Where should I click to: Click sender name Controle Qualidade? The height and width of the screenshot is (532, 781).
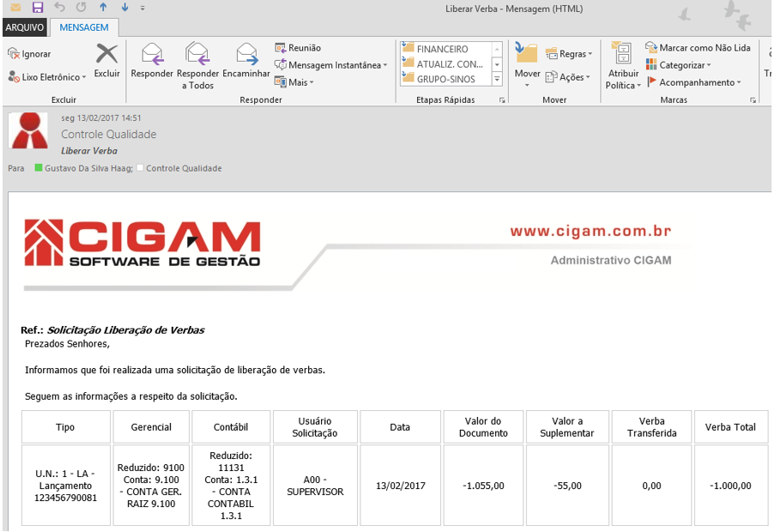click(x=109, y=135)
